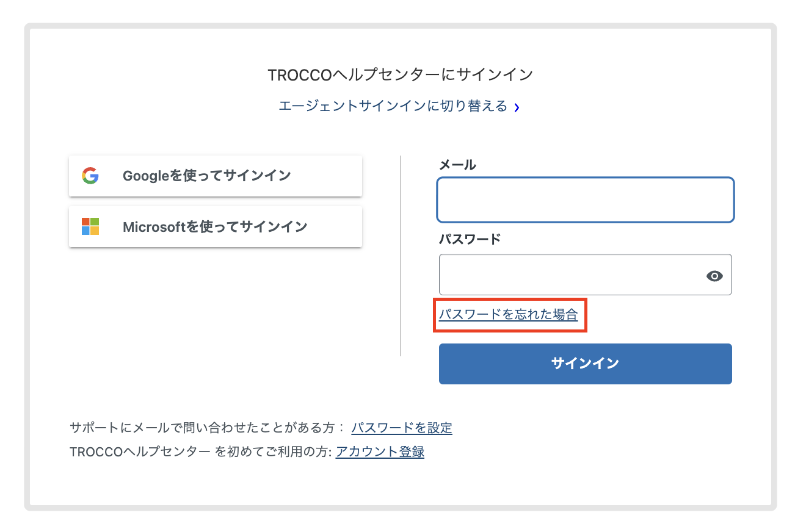Screen dimensions: 806x532
Task: Click the パスワード input field
Action: (x=574, y=275)
